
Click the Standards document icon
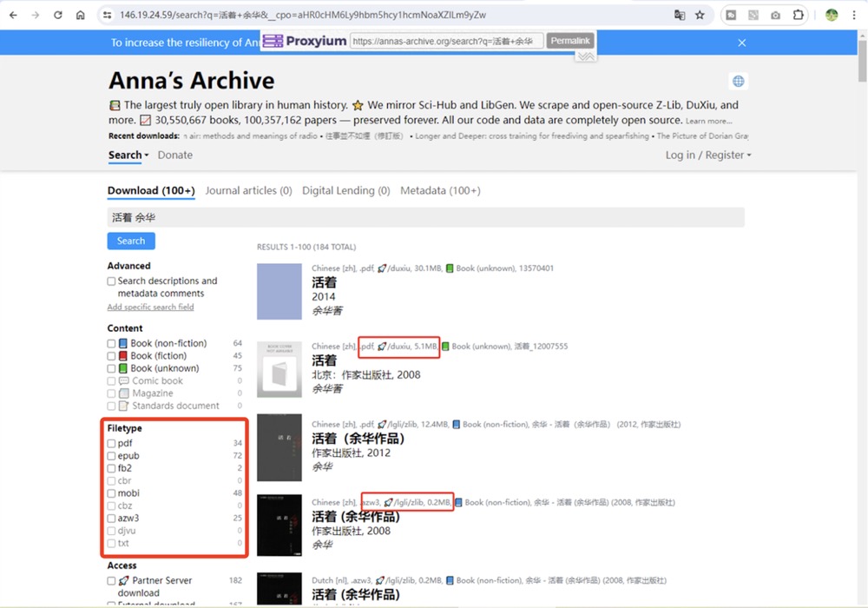pyautogui.click(x=124, y=406)
